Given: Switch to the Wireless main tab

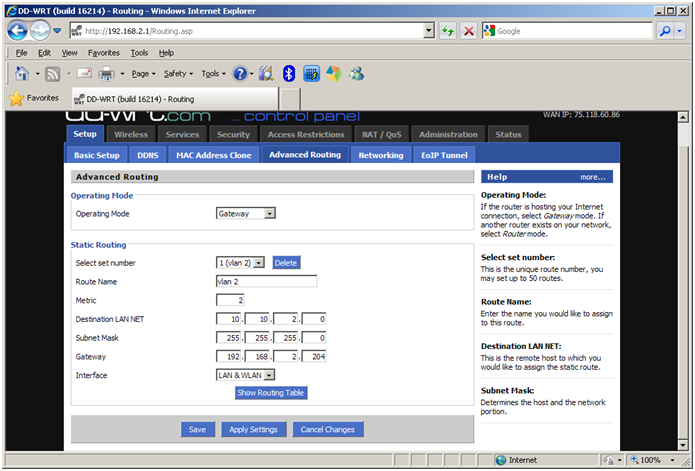Looking at the screenshot, I should 131,135.
